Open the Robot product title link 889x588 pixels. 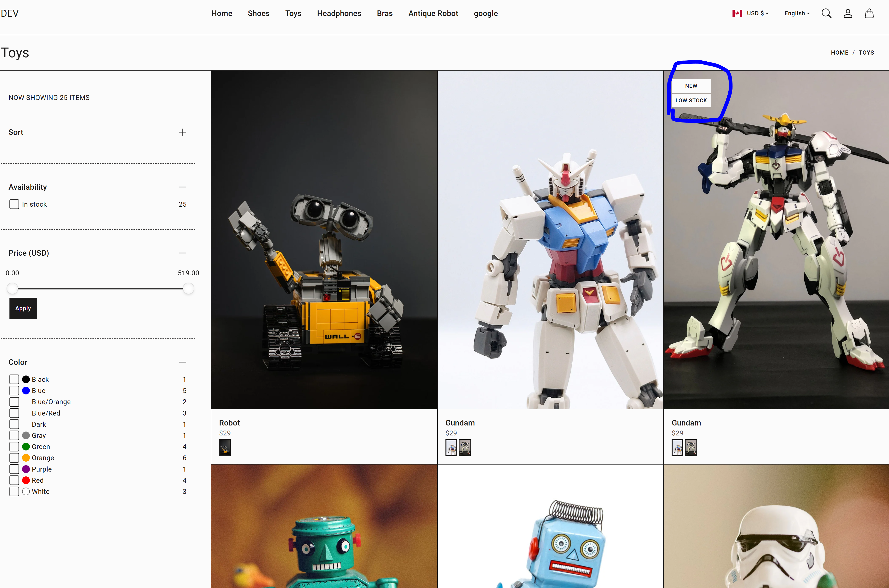229,423
